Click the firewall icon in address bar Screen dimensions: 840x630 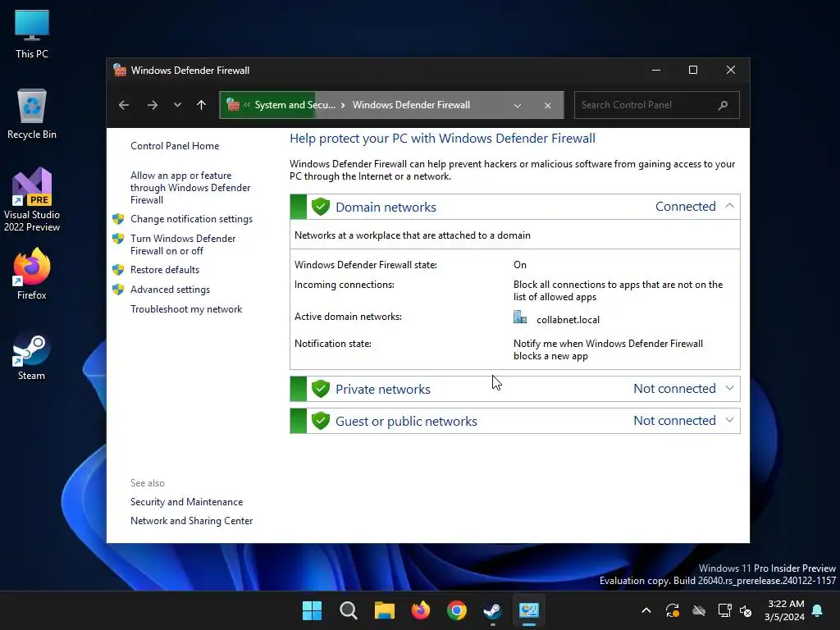232,104
